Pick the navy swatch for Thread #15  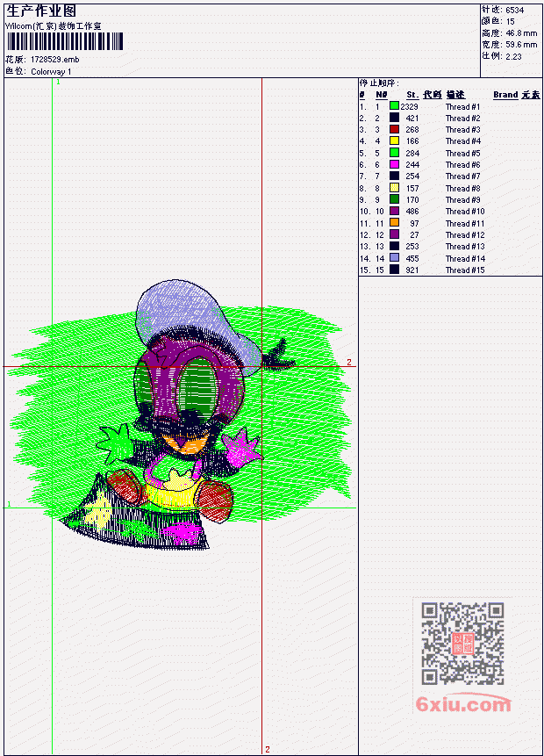tap(394, 270)
